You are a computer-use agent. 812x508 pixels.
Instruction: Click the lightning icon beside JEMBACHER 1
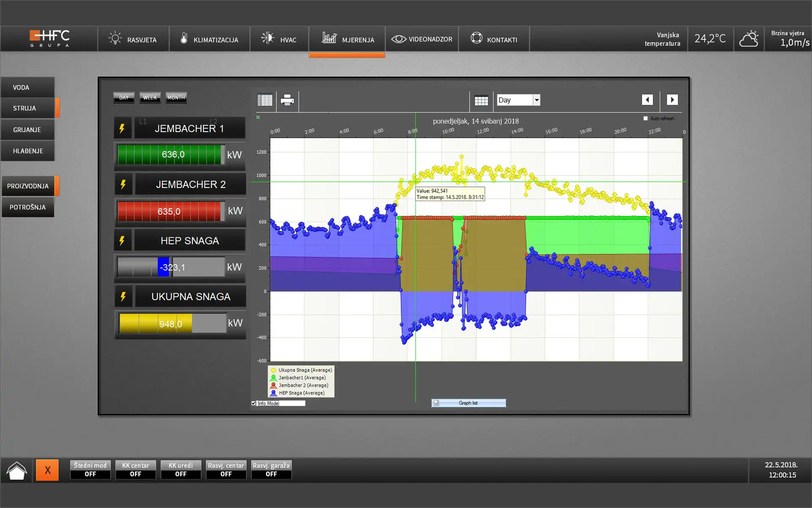click(122, 129)
